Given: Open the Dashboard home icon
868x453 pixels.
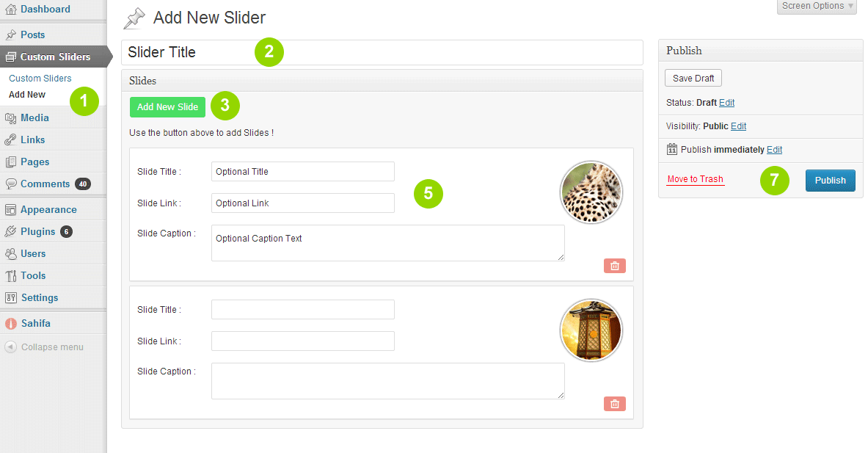Looking at the screenshot, I should click(x=10, y=9).
